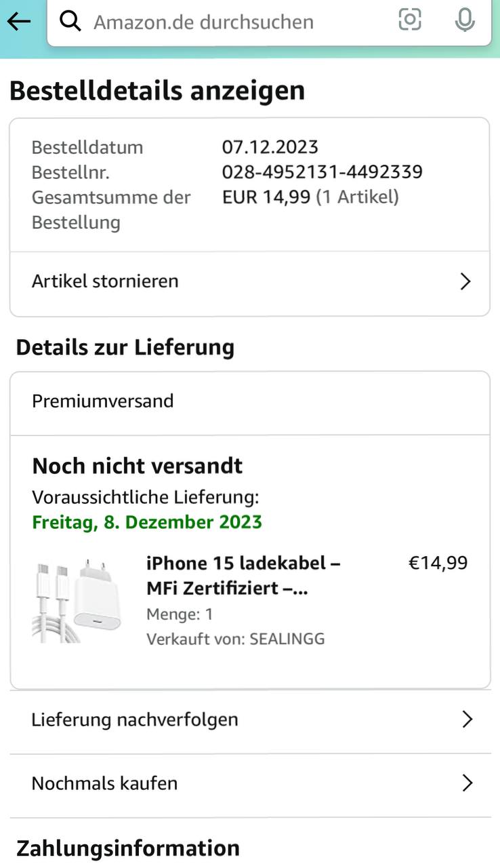The image size is (500, 868).
Task: Open the camera lens scan search
Action: pyautogui.click(x=410, y=20)
